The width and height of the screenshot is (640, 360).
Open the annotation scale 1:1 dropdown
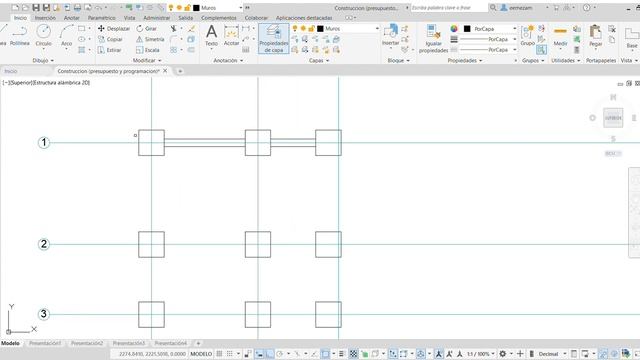point(481,353)
